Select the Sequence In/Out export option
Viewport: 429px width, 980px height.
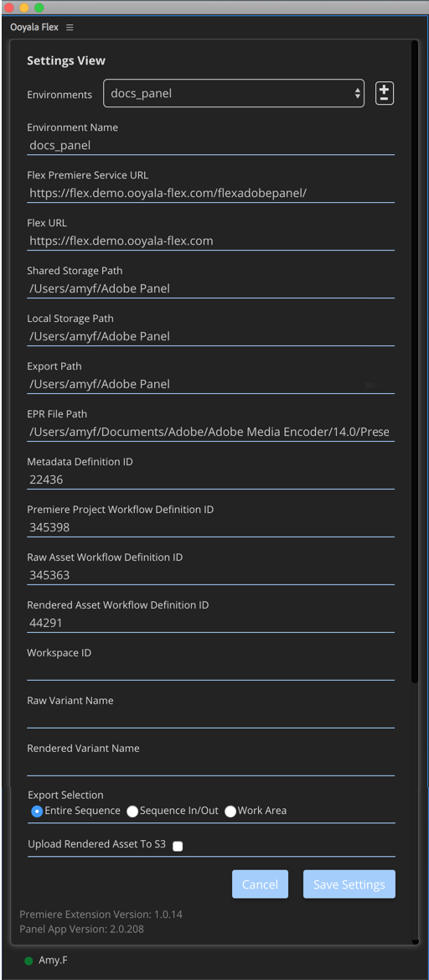pyautogui.click(x=132, y=811)
